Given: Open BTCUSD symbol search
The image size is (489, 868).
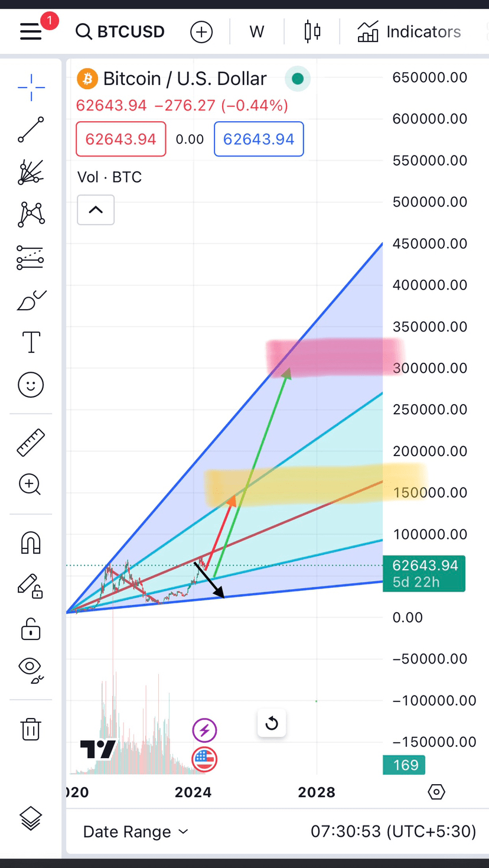Looking at the screenshot, I should [120, 31].
